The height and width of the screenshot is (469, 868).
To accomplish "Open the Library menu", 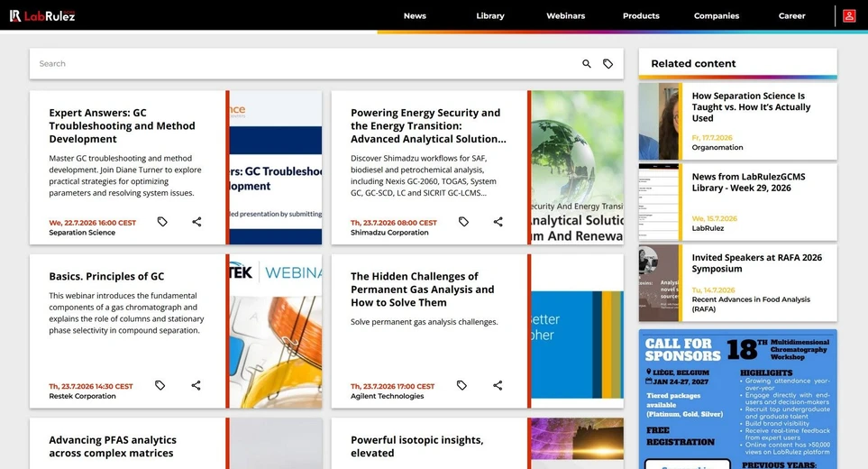I will click(490, 15).
